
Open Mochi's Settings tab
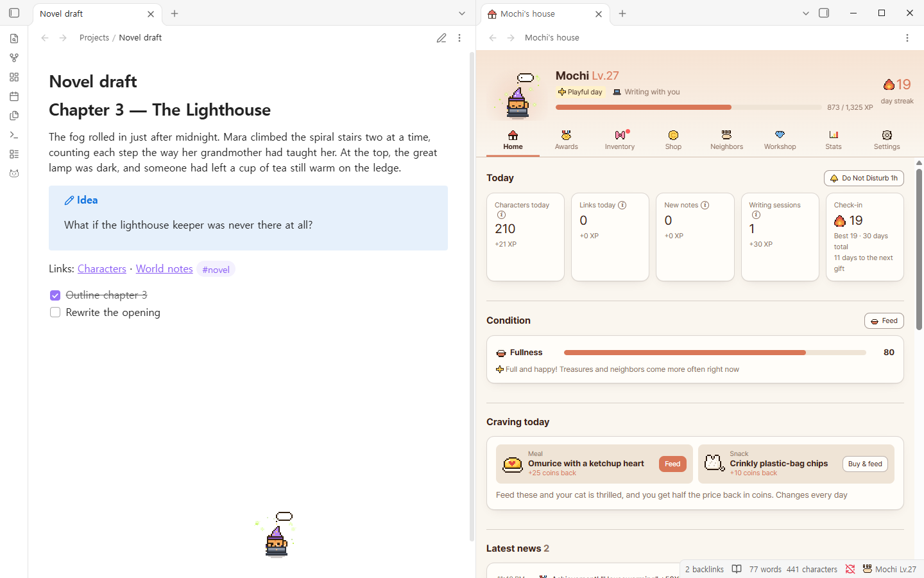point(887,140)
